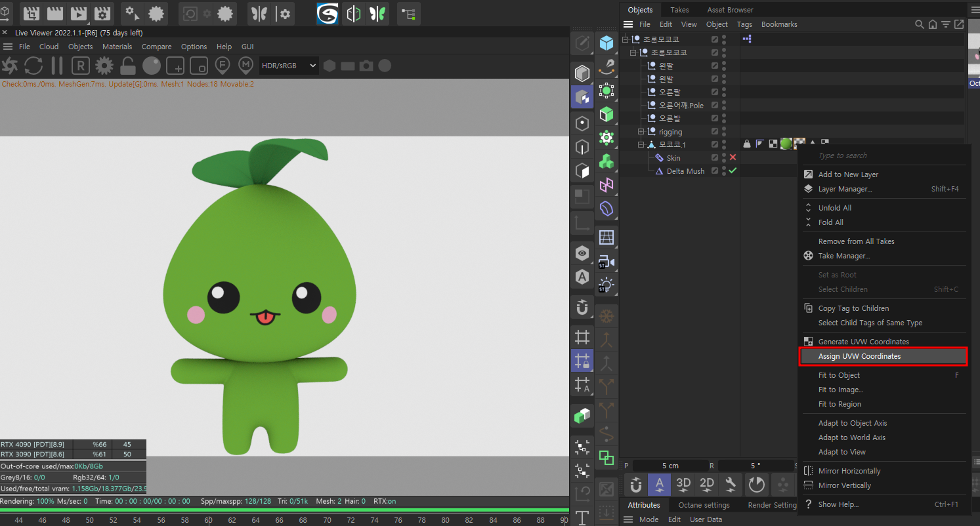The image size is (980, 526).
Task: Click the restart render circular arrows icon
Action: click(33, 66)
